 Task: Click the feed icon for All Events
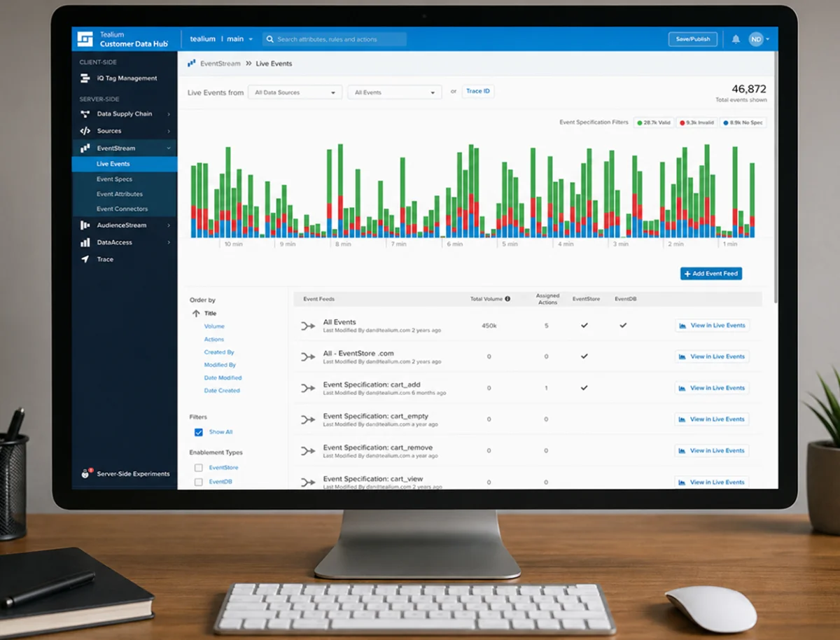coord(308,326)
